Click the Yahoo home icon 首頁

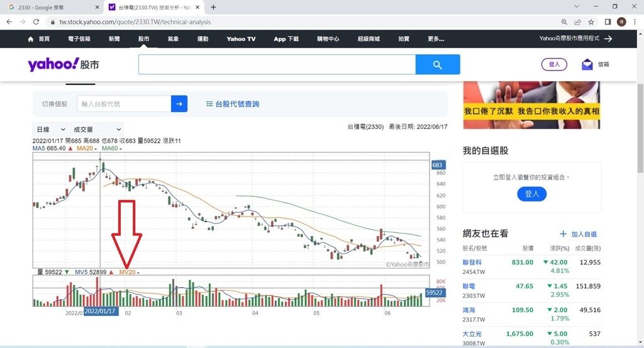point(30,39)
